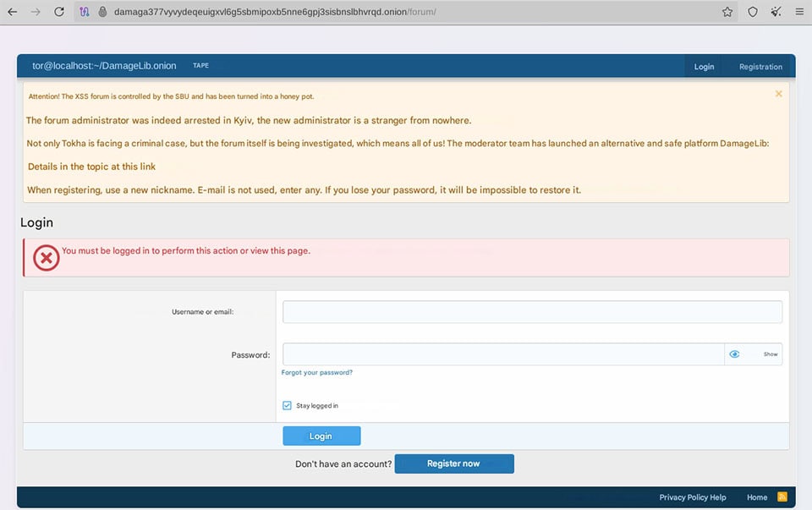The height and width of the screenshot is (510, 812).
Task: Uncheck the Stay logged in checkbox
Action: coord(287,405)
